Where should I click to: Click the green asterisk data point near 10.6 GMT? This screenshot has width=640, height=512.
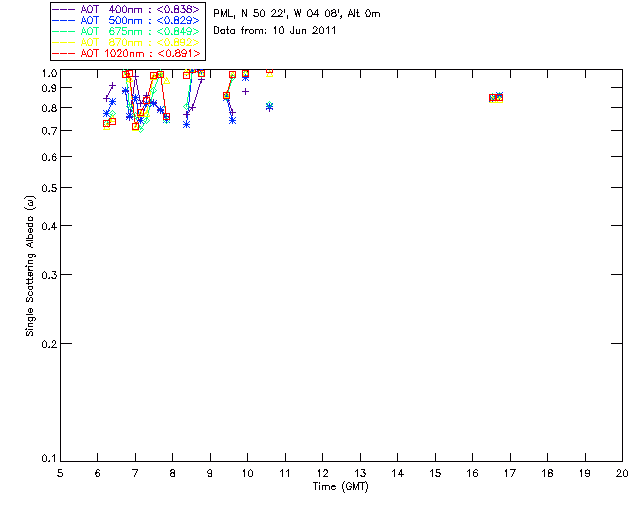(270, 106)
